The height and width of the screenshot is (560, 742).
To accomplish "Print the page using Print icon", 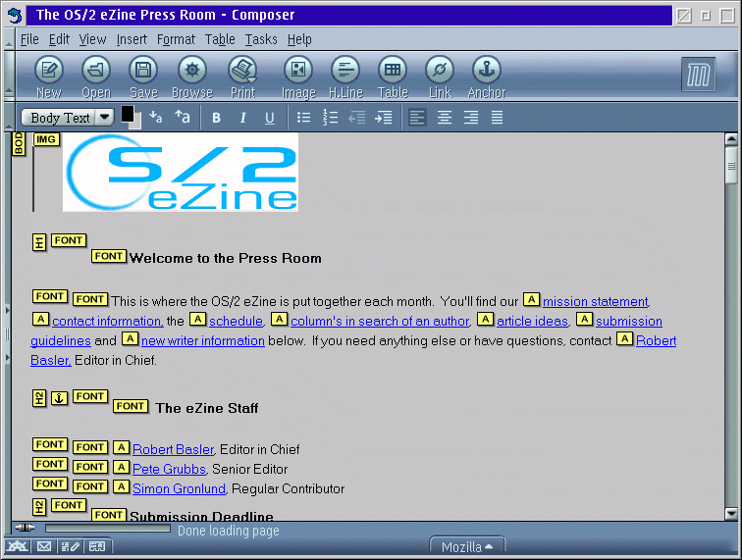I will coord(242,76).
